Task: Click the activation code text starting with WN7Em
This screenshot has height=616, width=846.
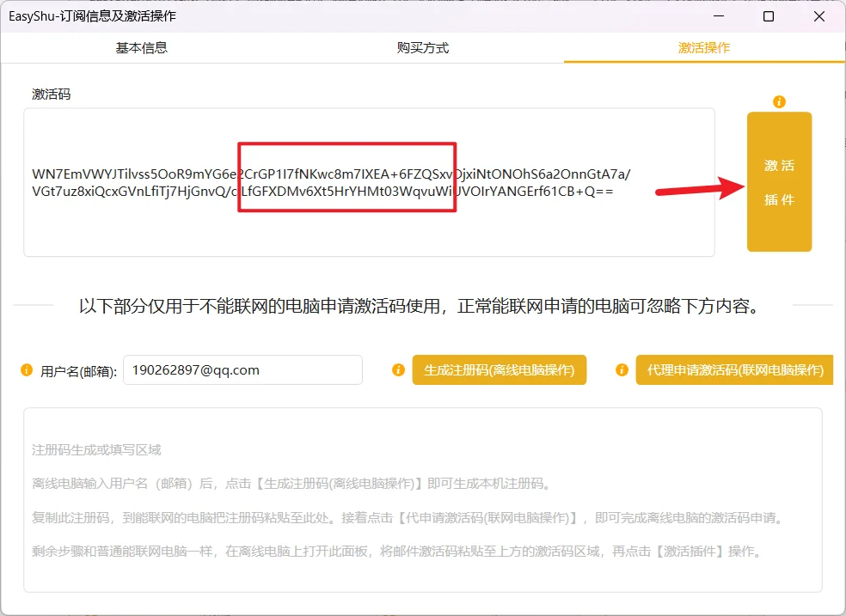Action: [331, 174]
